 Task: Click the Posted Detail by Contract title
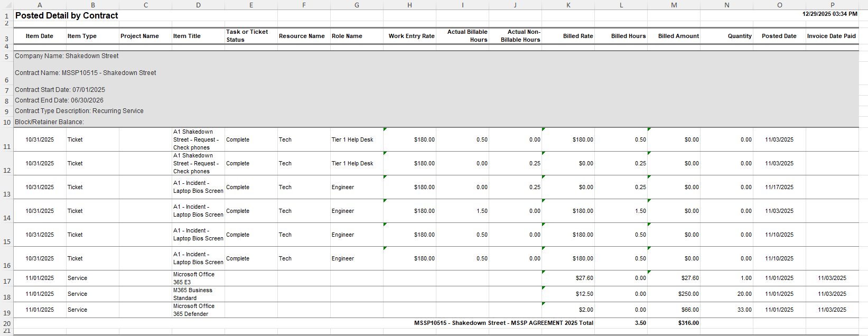[x=67, y=15]
